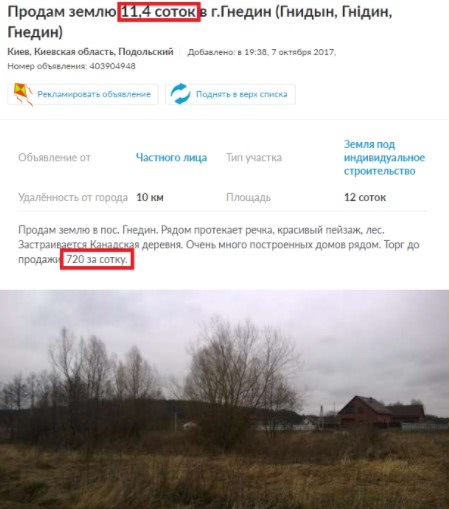Screen dimensions: 449x509
Task: Click the "Тип участка" label
Action: coord(254,157)
